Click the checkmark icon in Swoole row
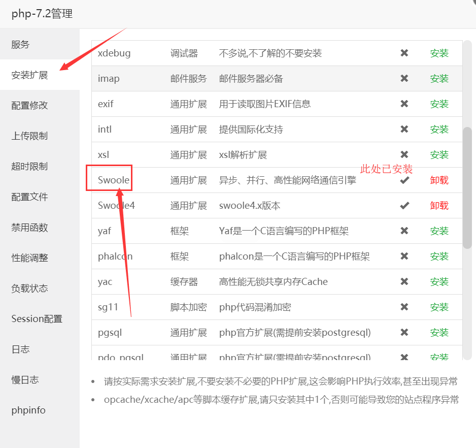 404,180
